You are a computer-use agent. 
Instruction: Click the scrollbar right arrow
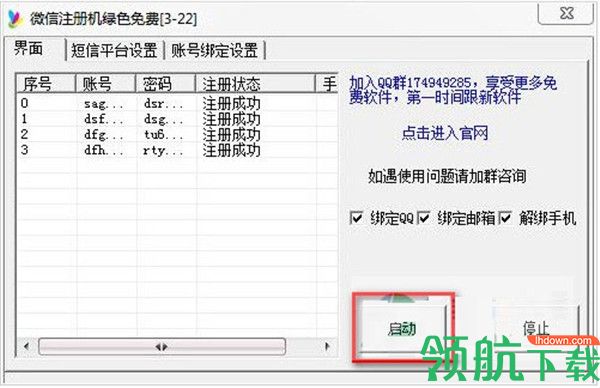[327, 347]
